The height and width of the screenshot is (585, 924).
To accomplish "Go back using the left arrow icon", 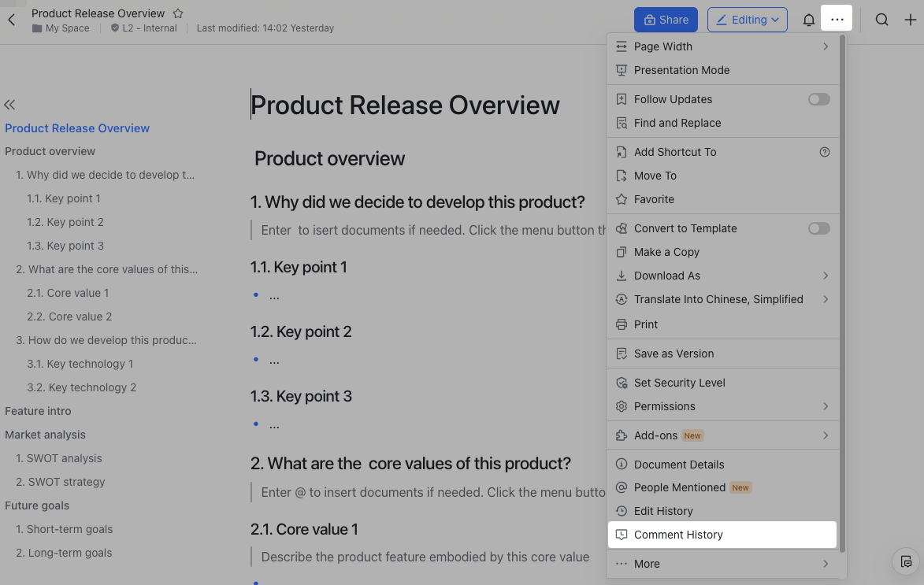I will click(12, 20).
